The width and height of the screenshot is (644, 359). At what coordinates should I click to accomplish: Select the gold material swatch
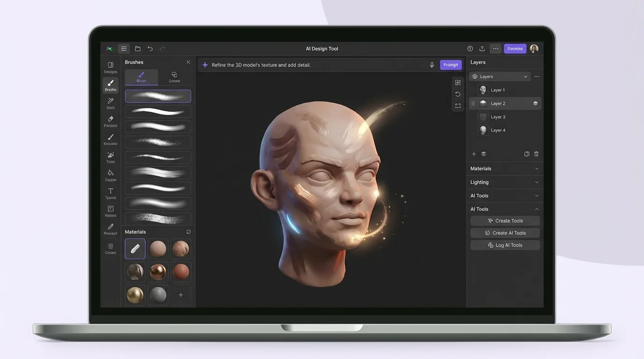click(135, 294)
